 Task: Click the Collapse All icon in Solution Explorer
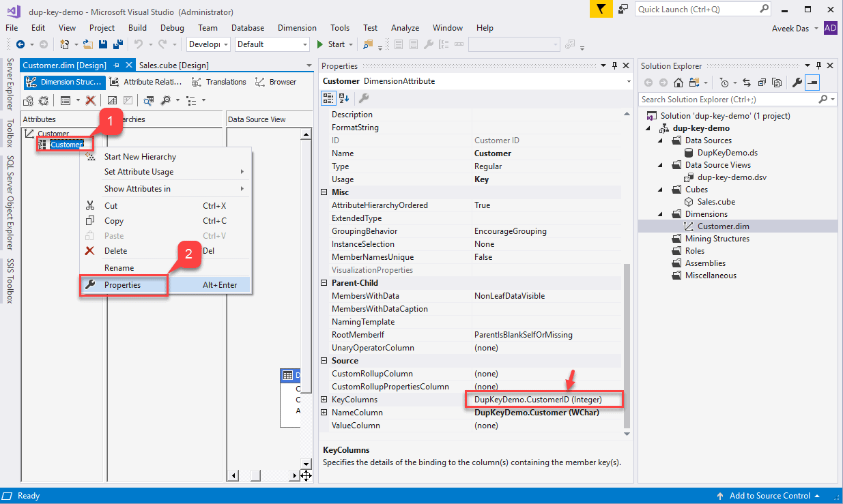(x=762, y=83)
